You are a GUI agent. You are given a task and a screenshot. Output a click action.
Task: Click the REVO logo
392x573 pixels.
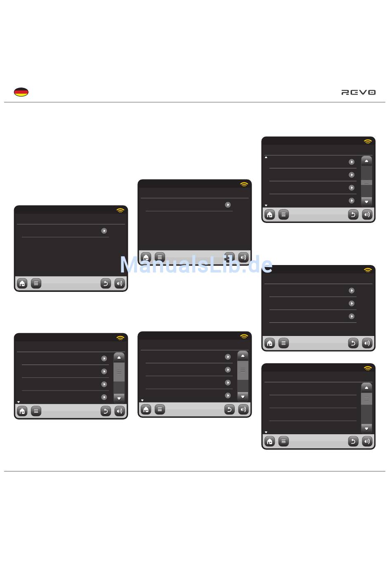pyautogui.click(x=359, y=92)
